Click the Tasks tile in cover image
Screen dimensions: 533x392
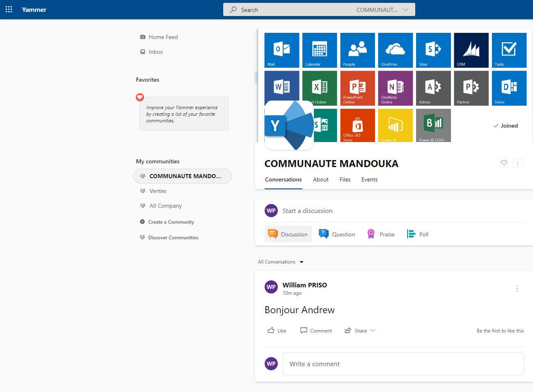tap(509, 50)
